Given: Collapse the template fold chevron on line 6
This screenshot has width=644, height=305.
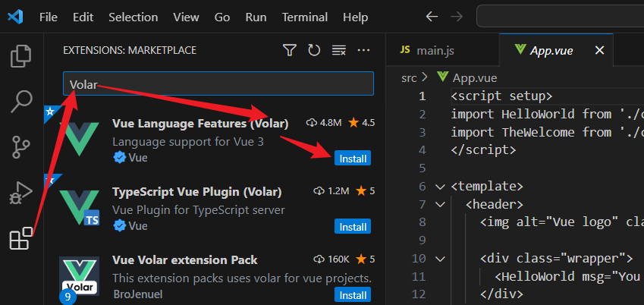Looking at the screenshot, I should tap(440, 187).
